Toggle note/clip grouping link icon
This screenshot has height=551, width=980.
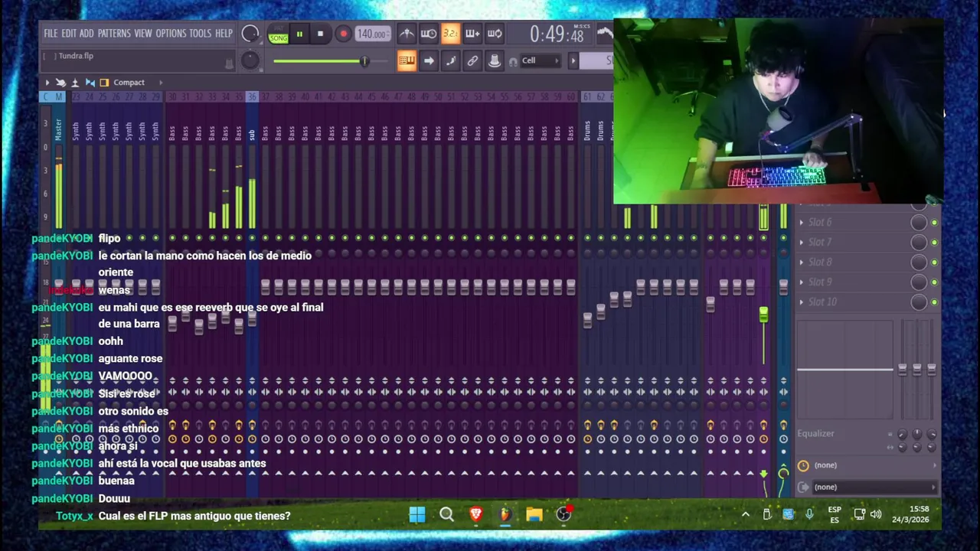click(x=472, y=61)
